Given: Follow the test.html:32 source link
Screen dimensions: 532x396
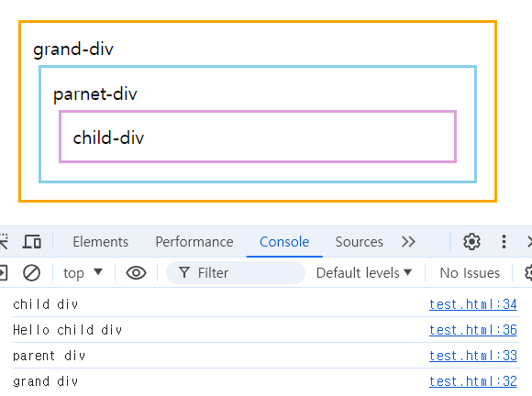Looking at the screenshot, I should 473,381.
